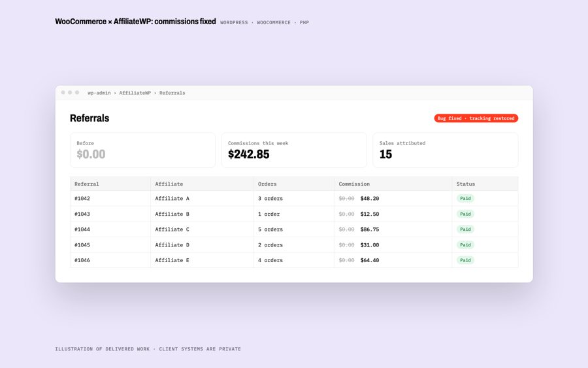Select the Referrals breadcrumb item
This screenshot has height=368, width=588.
coord(172,93)
